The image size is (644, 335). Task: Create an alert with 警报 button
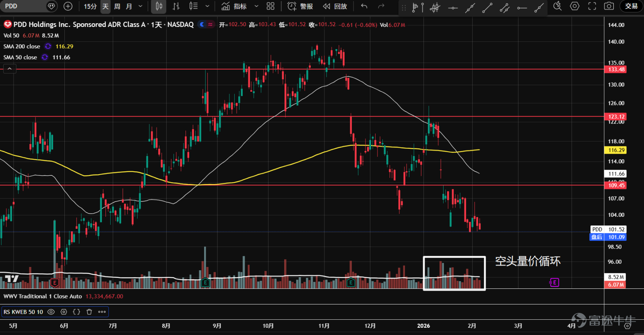tap(300, 6)
